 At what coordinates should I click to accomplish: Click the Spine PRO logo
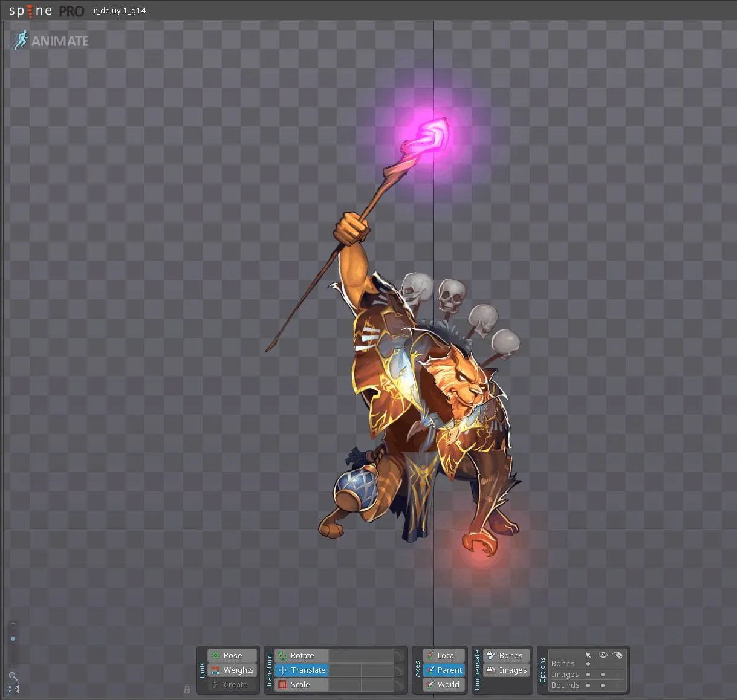(47, 11)
